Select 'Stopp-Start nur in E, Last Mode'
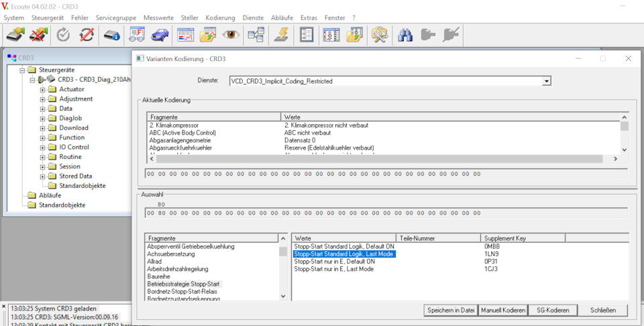 click(x=333, y=269)
